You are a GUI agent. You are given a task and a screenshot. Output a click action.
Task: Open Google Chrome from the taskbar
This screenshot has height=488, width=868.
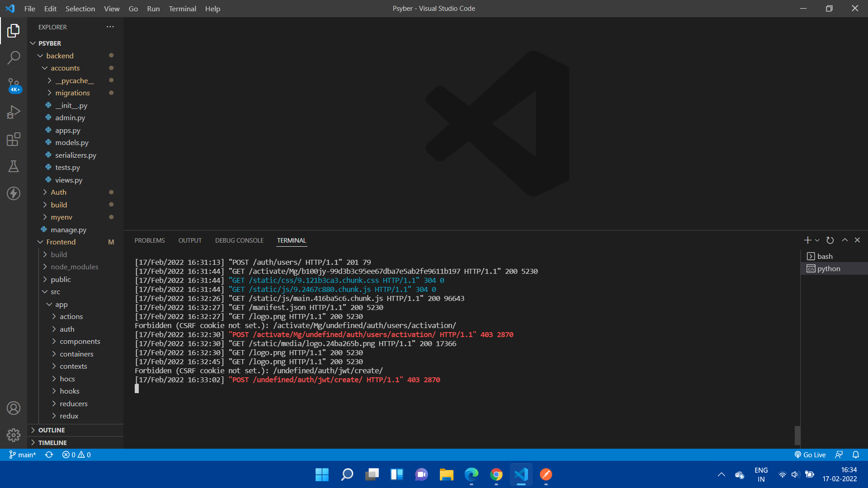point(496,474)
